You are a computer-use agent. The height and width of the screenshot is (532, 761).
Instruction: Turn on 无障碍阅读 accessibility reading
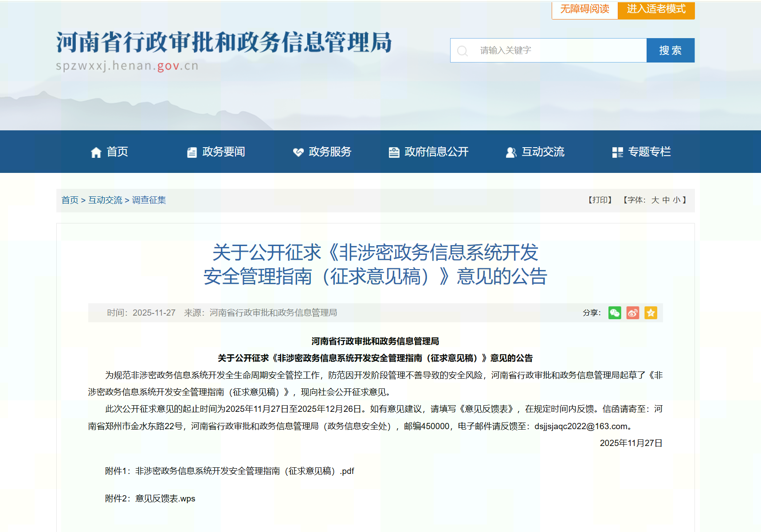[x=584, y=9]
